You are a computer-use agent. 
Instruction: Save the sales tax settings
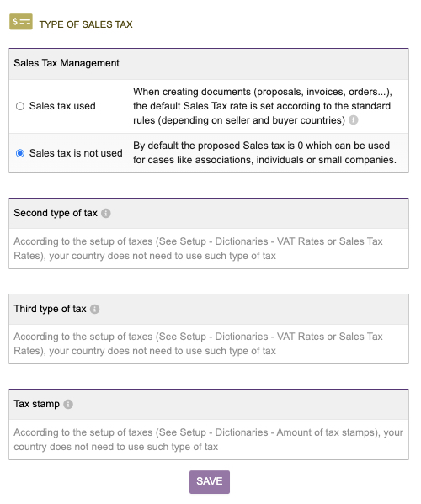[210, 482]
